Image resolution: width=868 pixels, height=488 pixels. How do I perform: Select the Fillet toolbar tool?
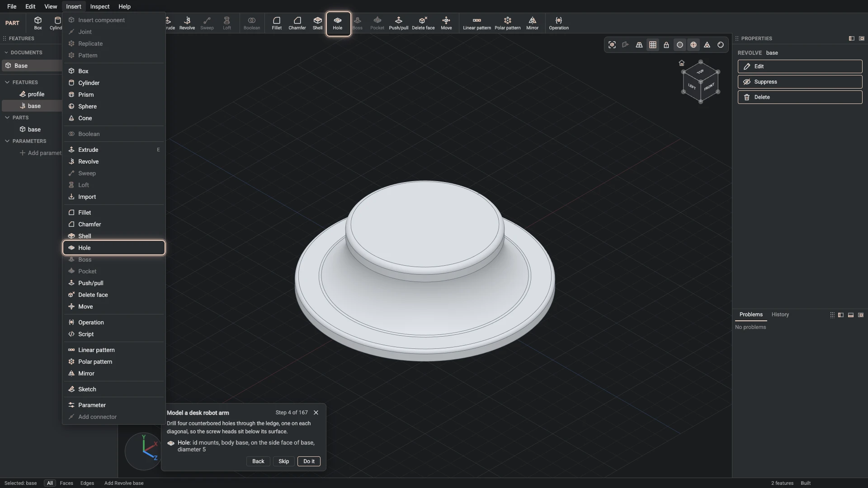277,23
